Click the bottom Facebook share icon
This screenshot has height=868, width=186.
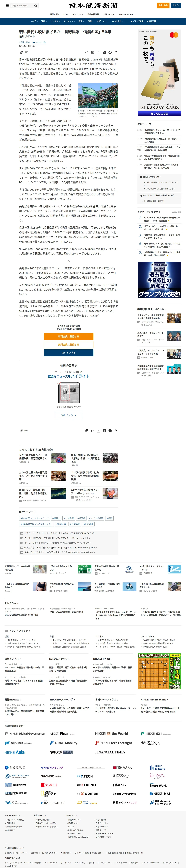(x=110, y=431)
